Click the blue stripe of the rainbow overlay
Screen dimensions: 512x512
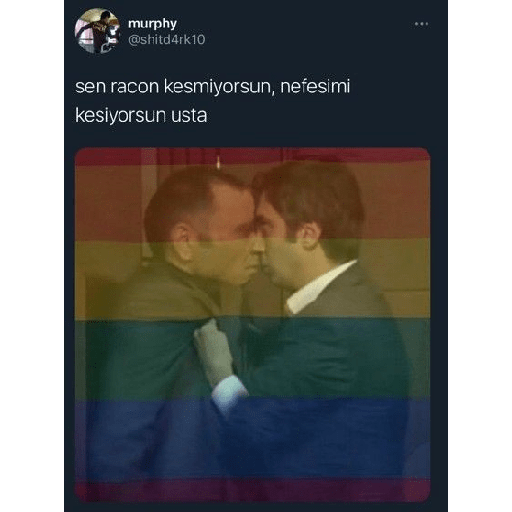pos(252,438)
